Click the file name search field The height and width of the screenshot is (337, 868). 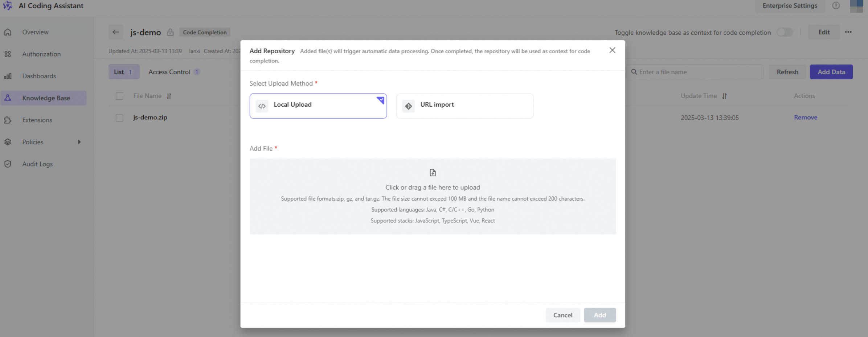coord(695,72)
